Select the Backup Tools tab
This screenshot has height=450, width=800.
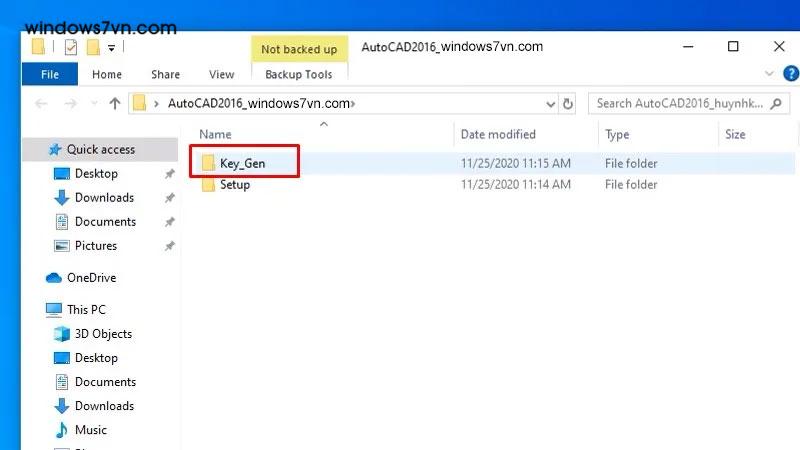point(298,74)
